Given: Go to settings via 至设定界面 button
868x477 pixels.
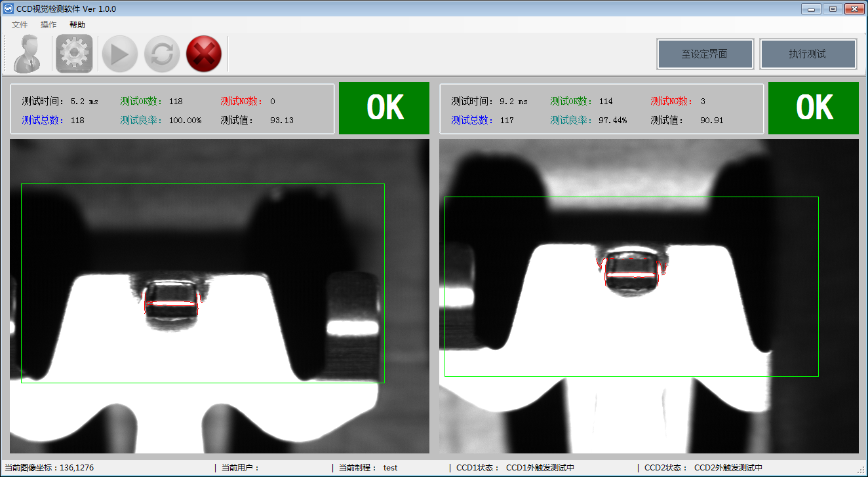Looking at the screenshot, I should [705, 54].
